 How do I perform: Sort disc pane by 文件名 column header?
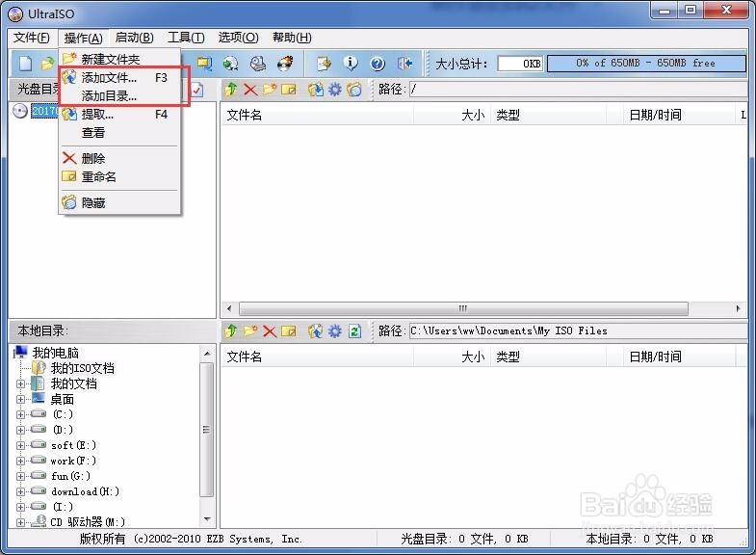(x=317, y=116)
